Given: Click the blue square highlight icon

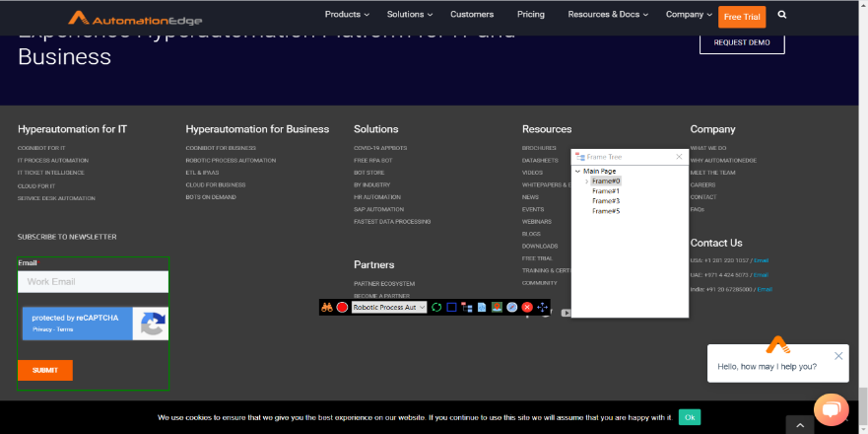Looking at the screenshot, I should (451, 307).
